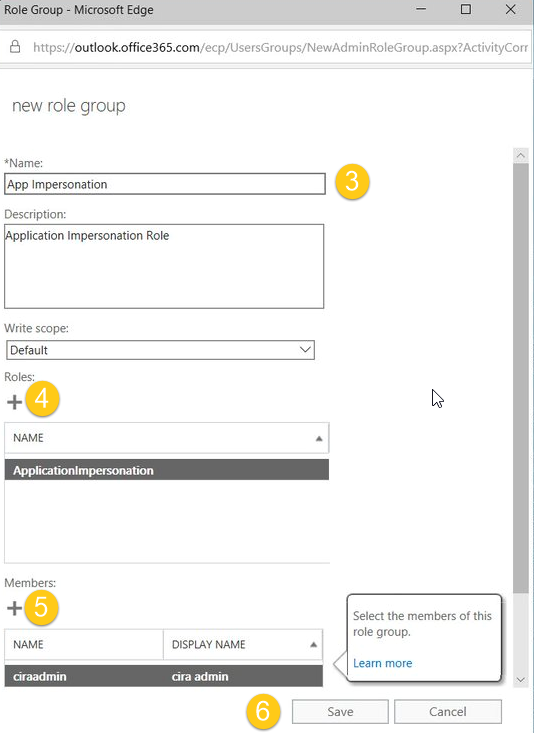The height and width of the screenshot is (733, 534).
Task: Maximize the Role Group window
Action: tap(466, 9)
